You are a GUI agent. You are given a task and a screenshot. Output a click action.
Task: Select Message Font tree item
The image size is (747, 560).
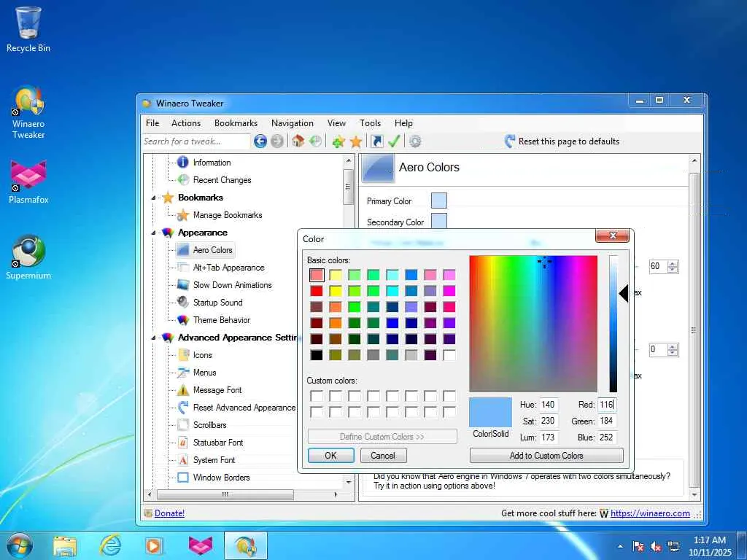217,390
